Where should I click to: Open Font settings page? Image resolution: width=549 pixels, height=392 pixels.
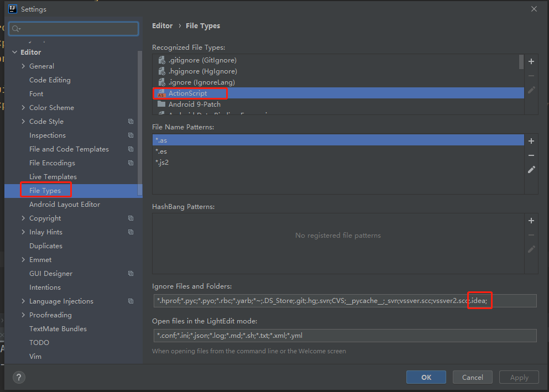click(36, 94)
